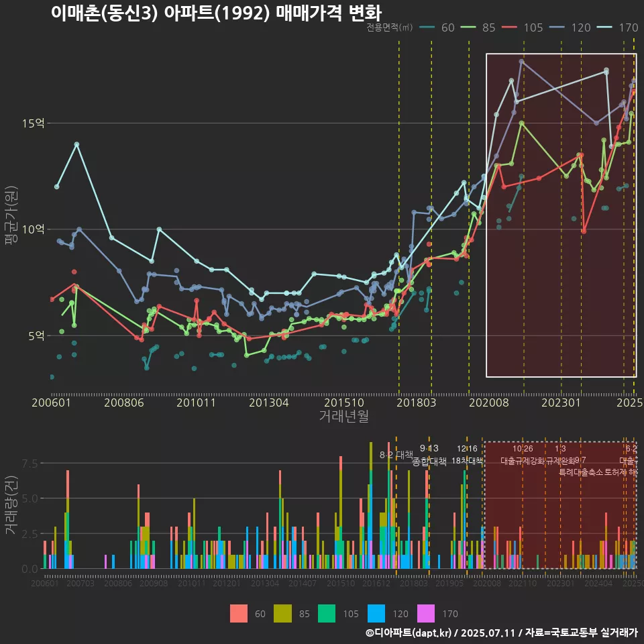Click the 7.5 tick on volume axis

tap(30, 464)
